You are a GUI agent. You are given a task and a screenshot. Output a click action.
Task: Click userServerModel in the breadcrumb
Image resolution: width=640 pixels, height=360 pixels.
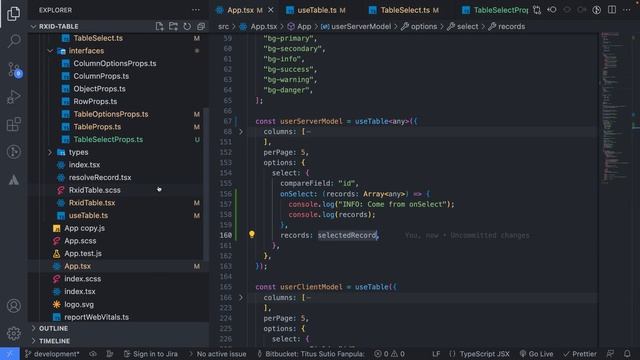356,27
